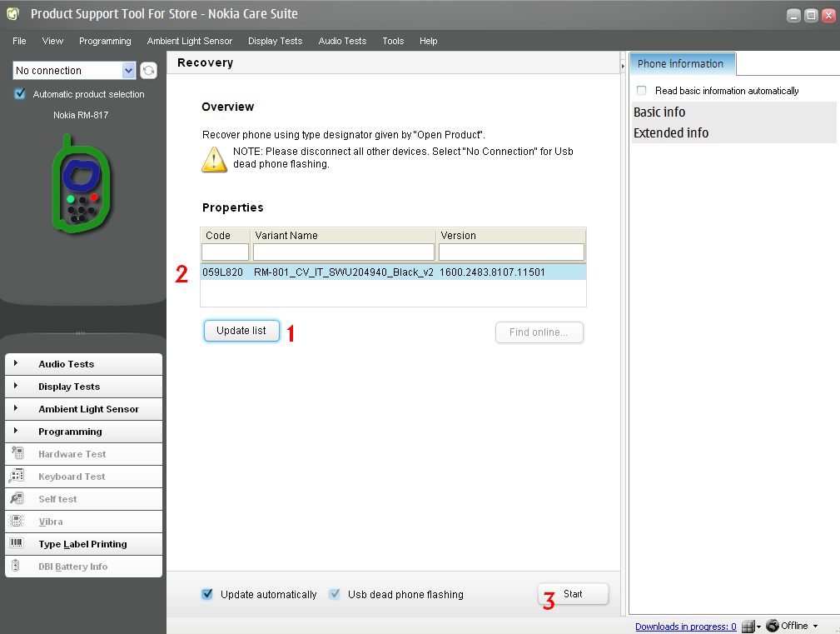Click the Self test icon
The image size is (840, 634).
[x=17, y=498]
